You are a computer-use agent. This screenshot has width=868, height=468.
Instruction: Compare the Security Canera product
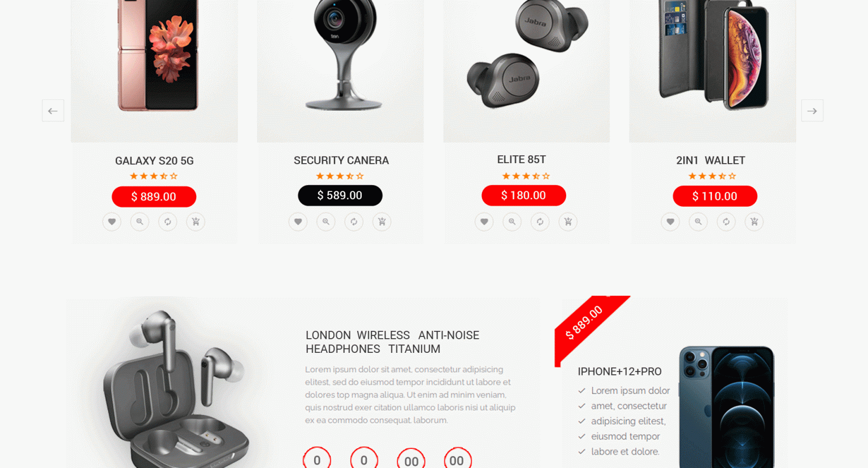click(x=354, y=222)
